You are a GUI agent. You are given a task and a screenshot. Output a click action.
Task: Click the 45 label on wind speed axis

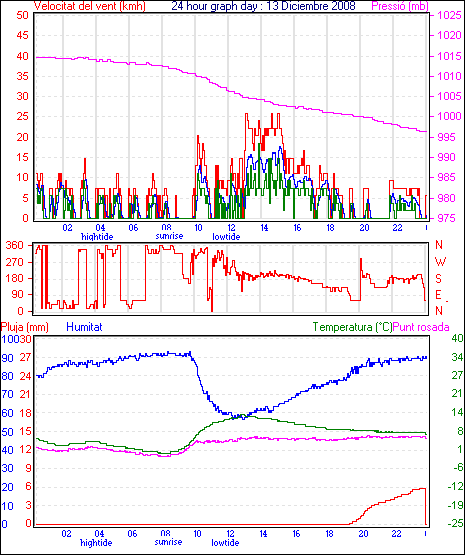coord(22,35)
